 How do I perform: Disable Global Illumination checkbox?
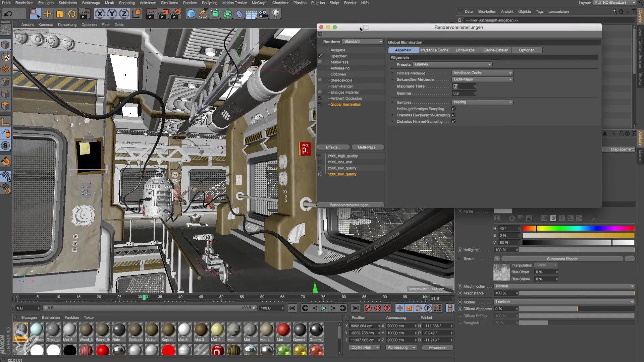(320, 104)
